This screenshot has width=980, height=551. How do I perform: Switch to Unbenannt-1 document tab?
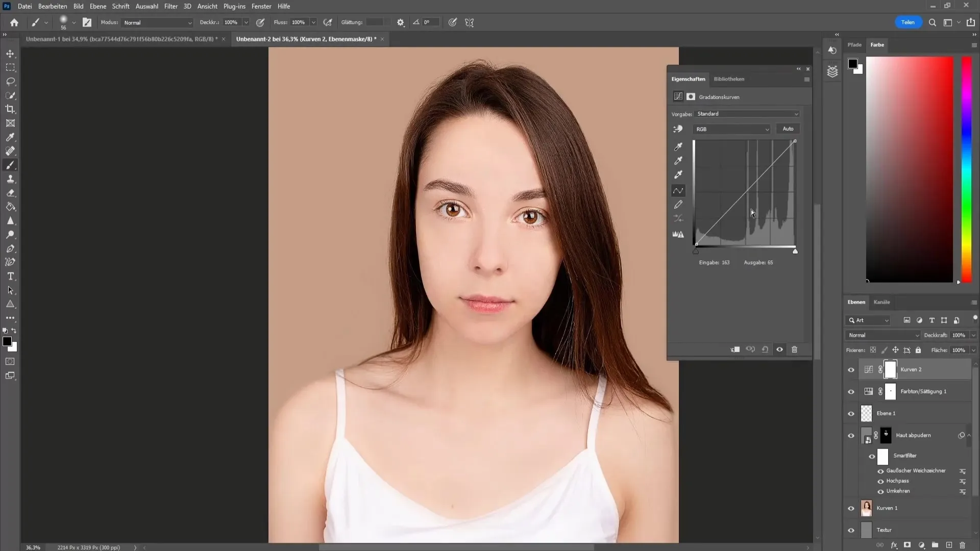tap(121, 39)
